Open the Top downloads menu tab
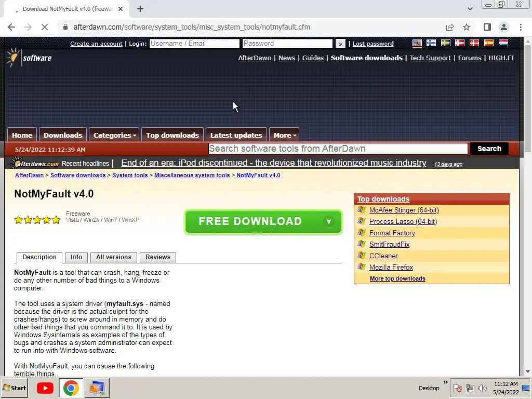 coord(172,135)
